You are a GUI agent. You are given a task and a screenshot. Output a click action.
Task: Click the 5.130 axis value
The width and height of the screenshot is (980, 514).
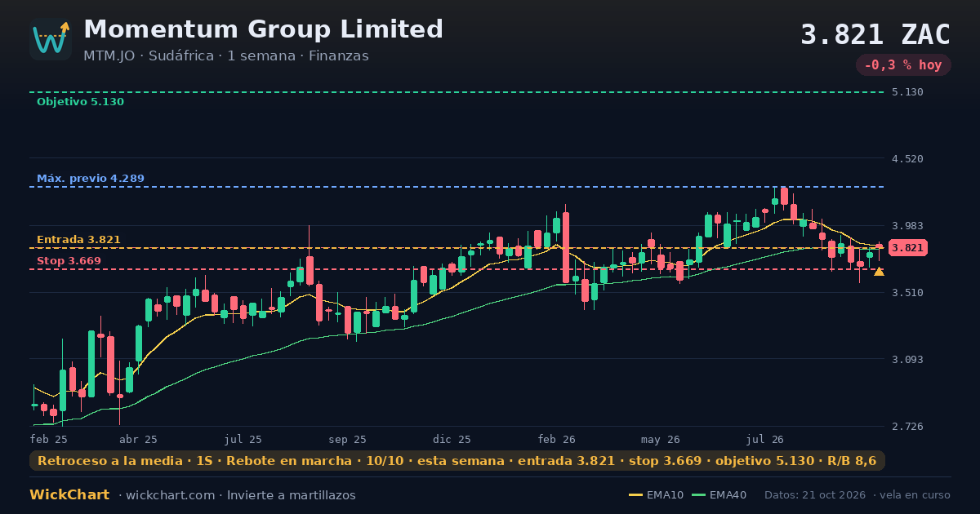908,92
